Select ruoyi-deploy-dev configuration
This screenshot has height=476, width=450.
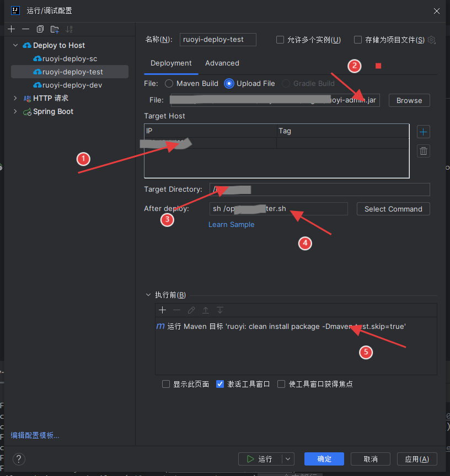(x=72, y=85)
